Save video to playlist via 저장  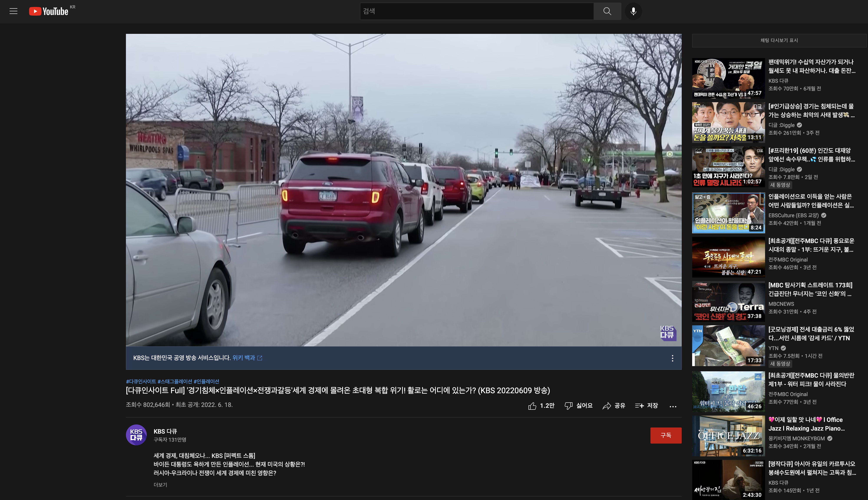click(x=647, y=406)
